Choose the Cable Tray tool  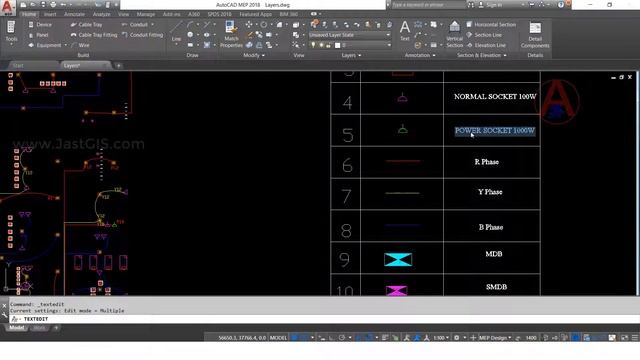click(86, 24)
